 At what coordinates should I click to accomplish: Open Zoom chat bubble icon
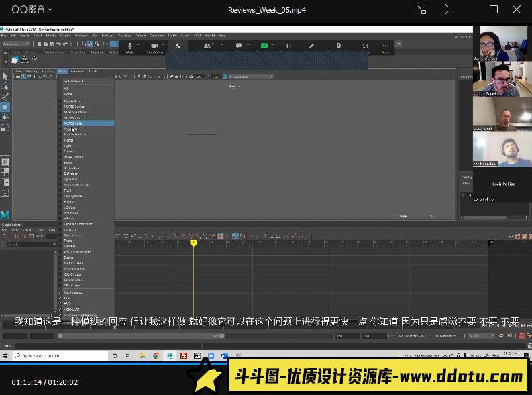click(x=239, y=46)
